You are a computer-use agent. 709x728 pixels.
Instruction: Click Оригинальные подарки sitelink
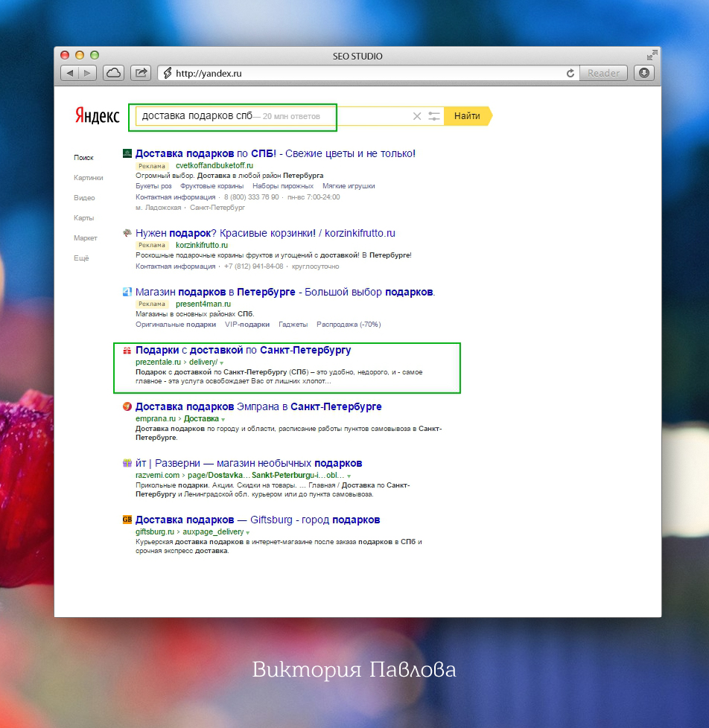coord(176,325)
